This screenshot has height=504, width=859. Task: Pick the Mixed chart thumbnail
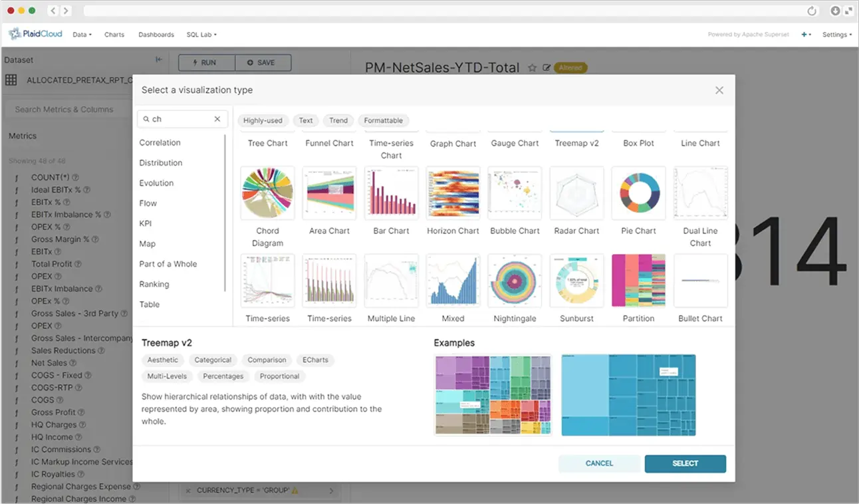click(453, 281)
